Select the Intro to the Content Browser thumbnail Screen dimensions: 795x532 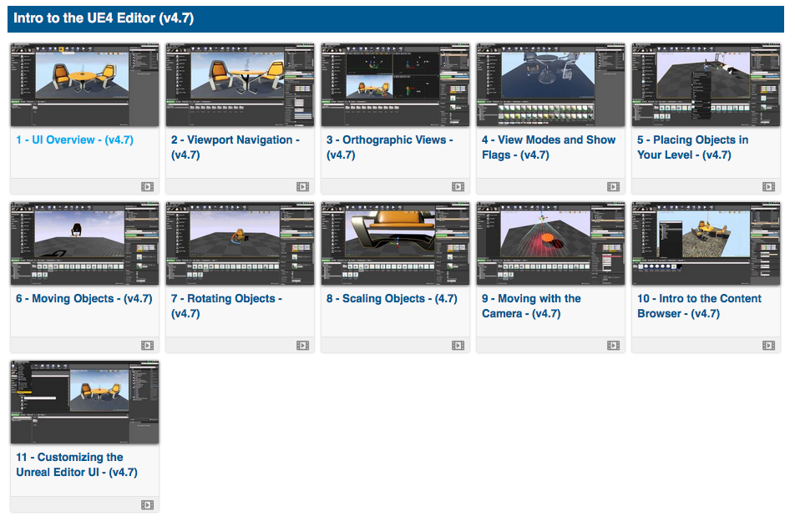click(706, 243)
